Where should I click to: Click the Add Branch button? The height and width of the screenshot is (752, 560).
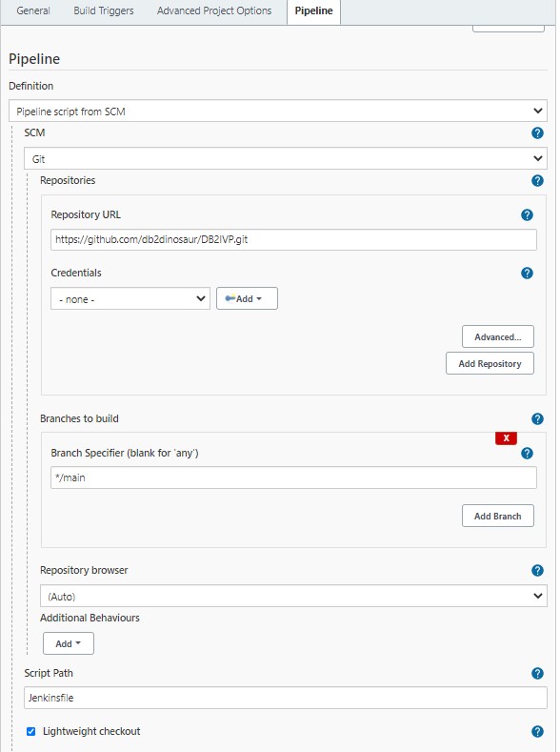(498, 516)
